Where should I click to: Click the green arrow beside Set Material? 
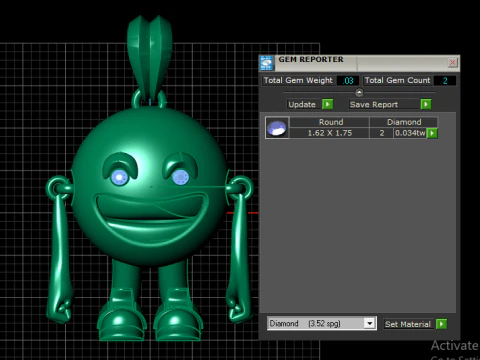[441, 324]
